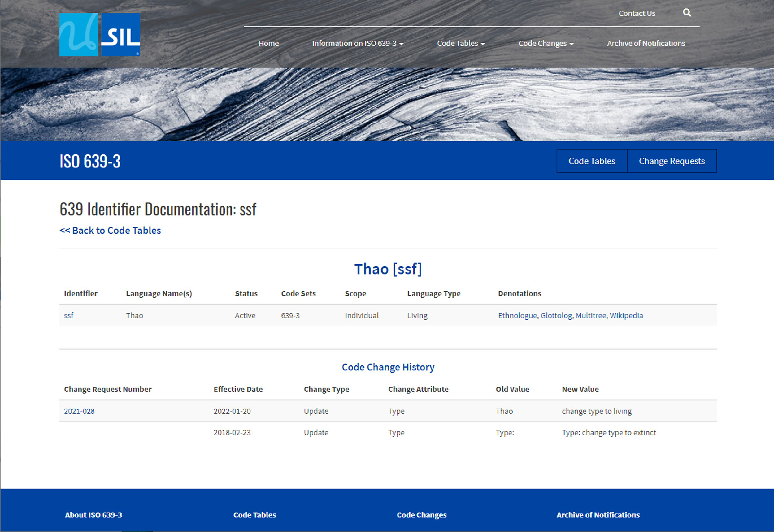774x532 pixels.
Task: Click the New Value column header
Action: click(x=580, y=389)
